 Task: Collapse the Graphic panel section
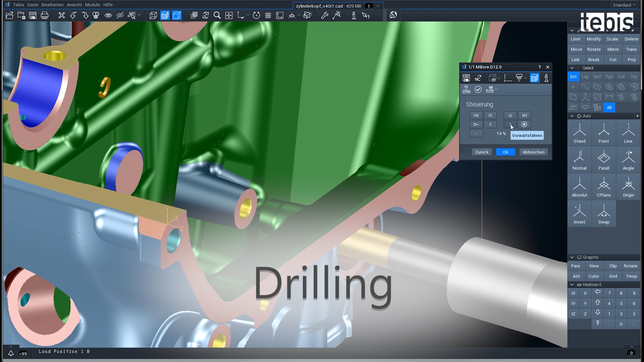click(x=572, y=257)
